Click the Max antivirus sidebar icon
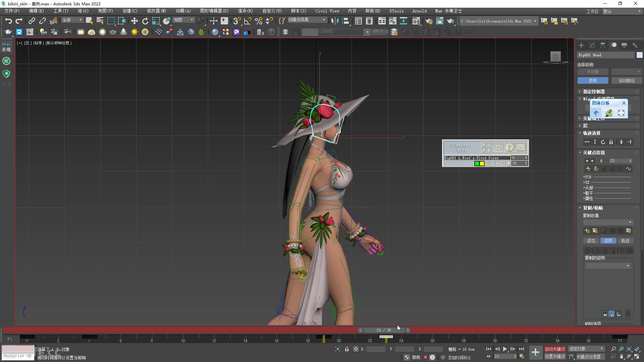644x362 pixels. pos(6,47)
